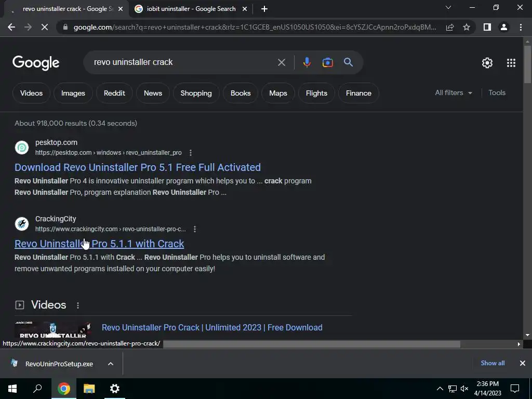532x399 pixels.
Task: Click the horizontal scrollbar right arrow
Action: coord(519,344)
